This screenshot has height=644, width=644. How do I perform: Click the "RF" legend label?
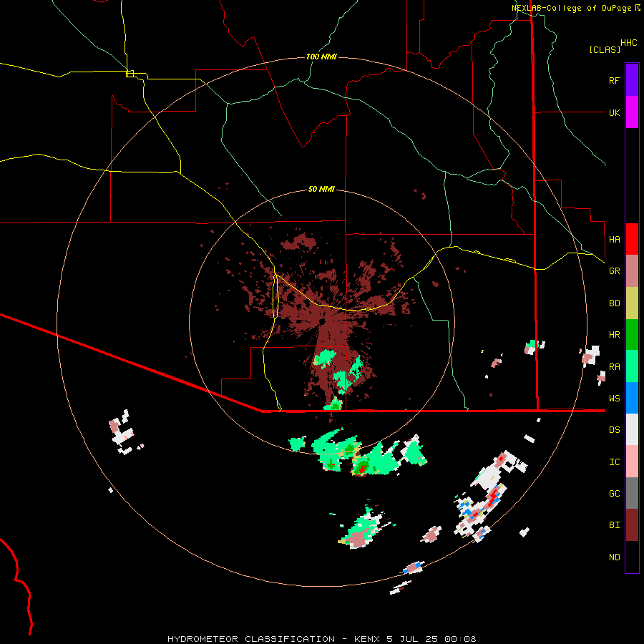614,80
